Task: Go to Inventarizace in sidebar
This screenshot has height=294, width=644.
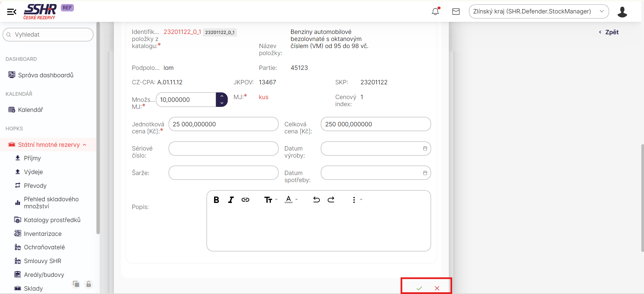Action: [x=43, y=234]
